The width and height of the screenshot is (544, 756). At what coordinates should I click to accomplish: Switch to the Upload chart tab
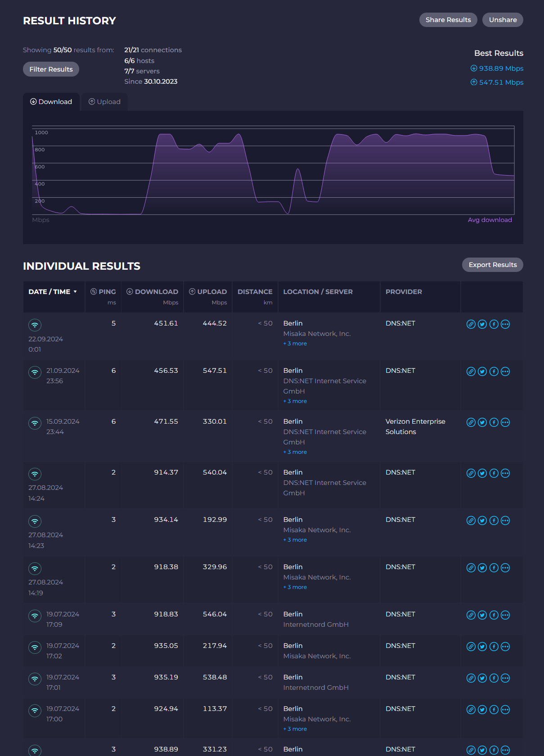(x=104, y=102)
